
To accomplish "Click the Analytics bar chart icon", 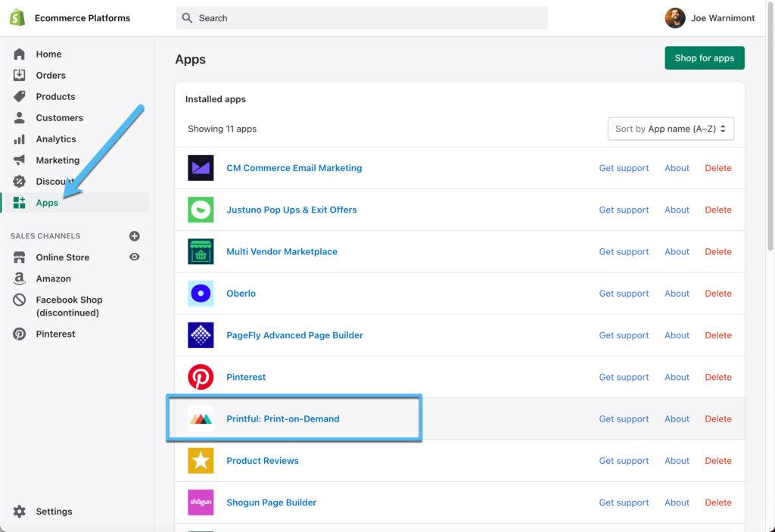I will (x=19, y=139).
